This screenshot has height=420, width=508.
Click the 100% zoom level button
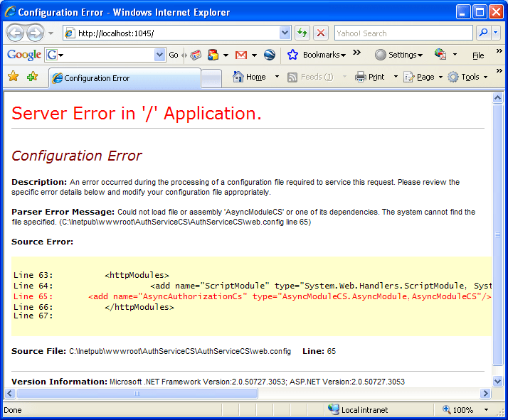click(457, 409)
